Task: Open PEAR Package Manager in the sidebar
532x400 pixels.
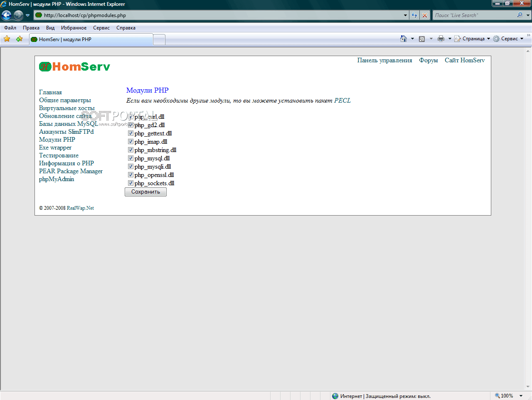Action: [71, 171]
